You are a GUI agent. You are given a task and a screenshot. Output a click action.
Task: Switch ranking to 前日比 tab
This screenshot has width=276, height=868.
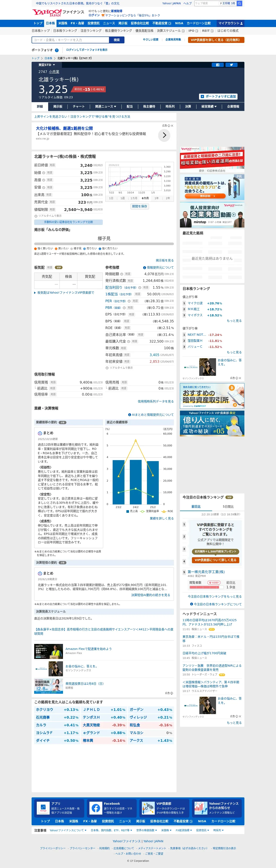[x=196, y=507]
